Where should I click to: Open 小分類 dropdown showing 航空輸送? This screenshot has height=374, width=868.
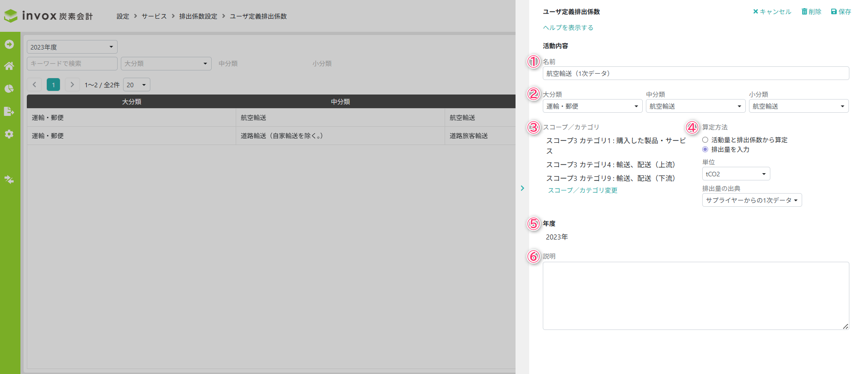tap(799, 106)
